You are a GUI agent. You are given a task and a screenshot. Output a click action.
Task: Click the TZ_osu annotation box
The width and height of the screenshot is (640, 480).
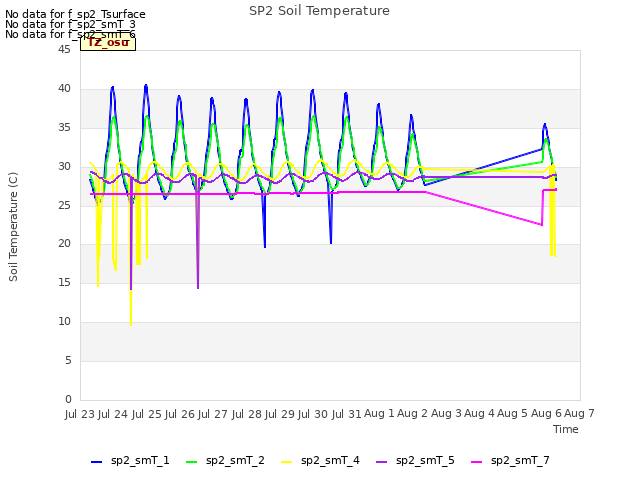pos(108,43)
